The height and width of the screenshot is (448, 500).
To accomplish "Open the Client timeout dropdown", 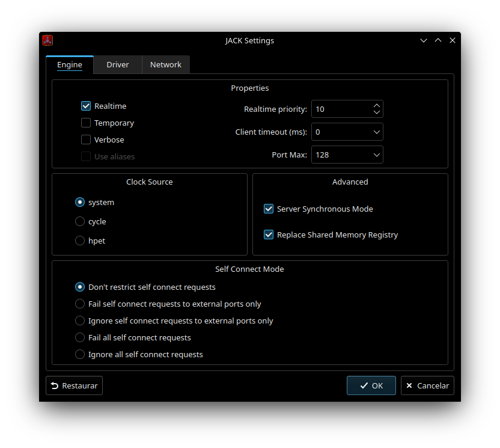I will click(347, 132).
